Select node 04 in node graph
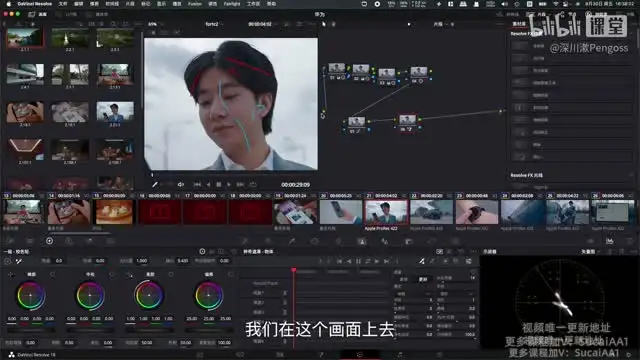Image resolution: width=640 pixels, height=360 pixels. (x=419, y=72)
